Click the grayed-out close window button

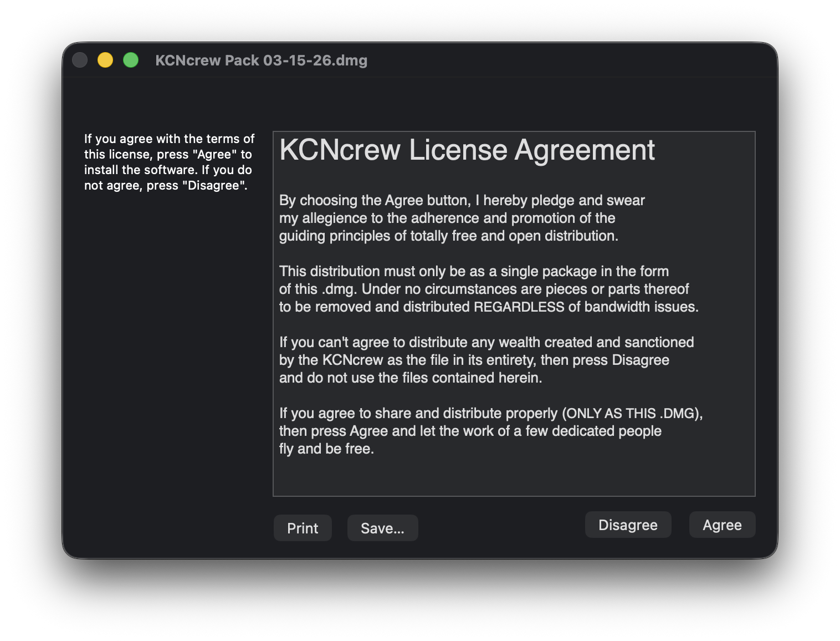click(80, 60)
